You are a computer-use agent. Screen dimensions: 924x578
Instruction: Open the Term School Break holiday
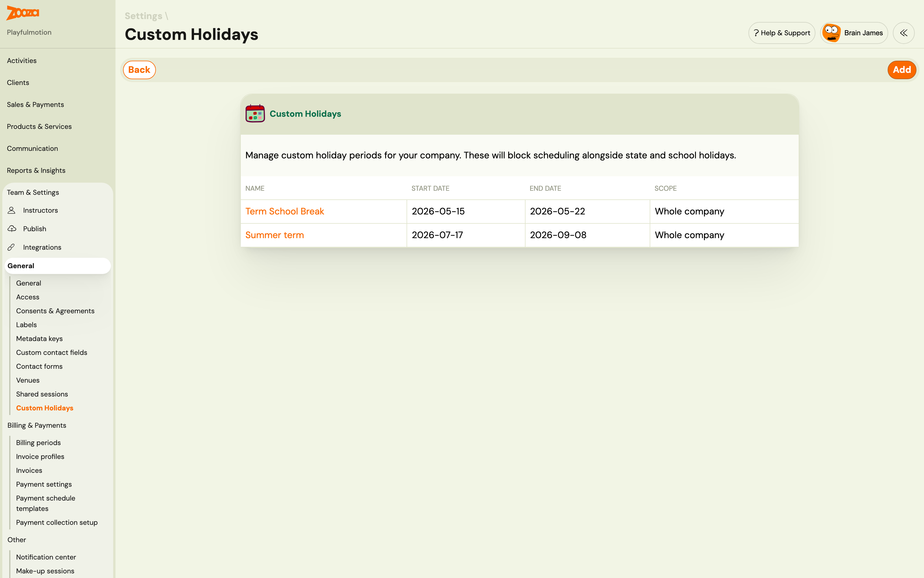click(x=284, y=211)
